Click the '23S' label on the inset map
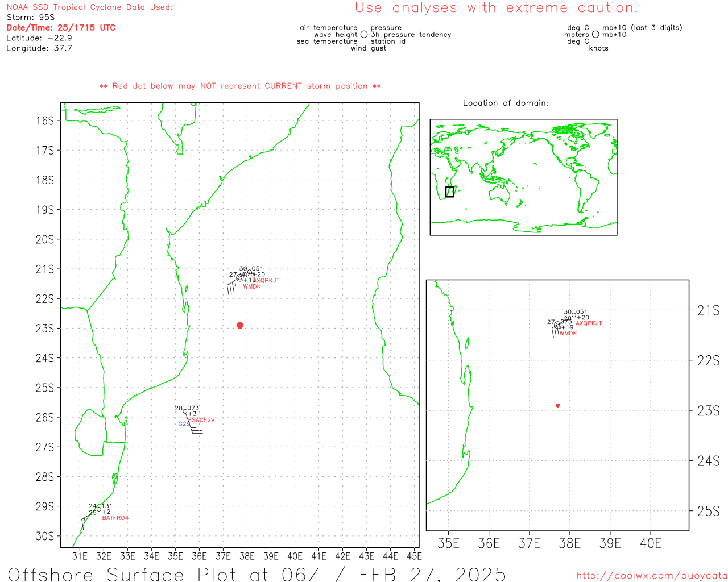Screen dimensions: 728x582 click(709, 410)
